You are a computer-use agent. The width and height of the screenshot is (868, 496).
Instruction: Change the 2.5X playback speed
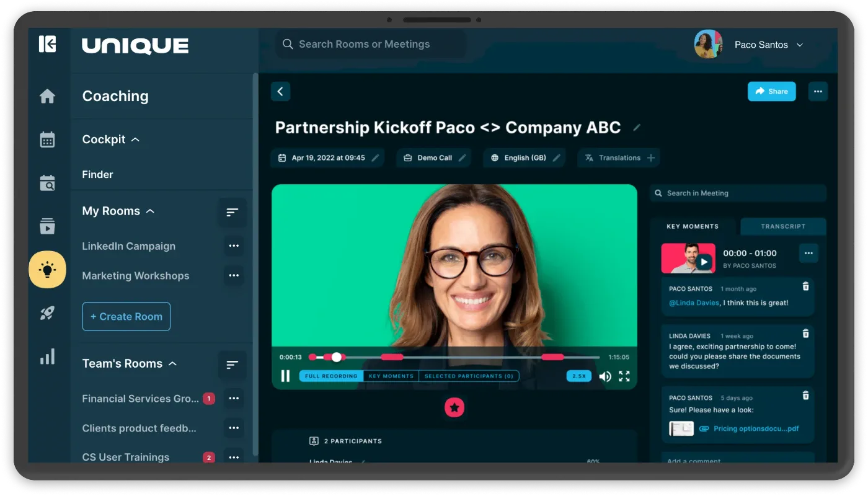pos(579,376)
